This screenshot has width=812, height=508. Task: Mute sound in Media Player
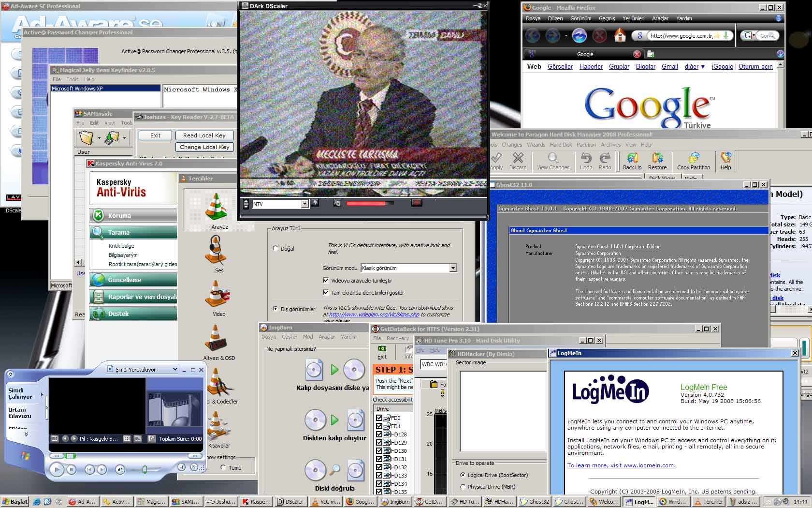coord(120,469)
